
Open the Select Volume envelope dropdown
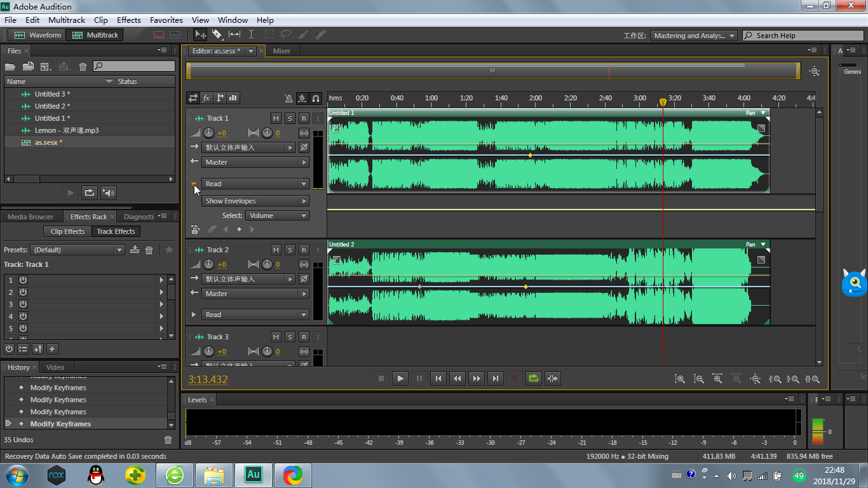(277, 215)
